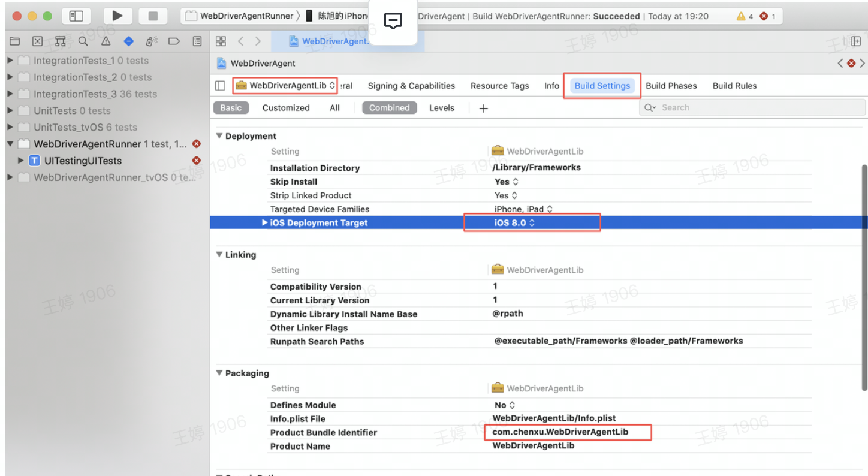Collapse the Deployment section

tap(219, 136)
